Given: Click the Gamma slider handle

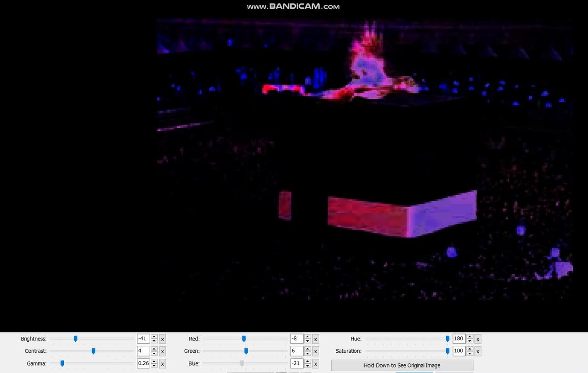Looking at the screenshot, I should tap(62, 363).
